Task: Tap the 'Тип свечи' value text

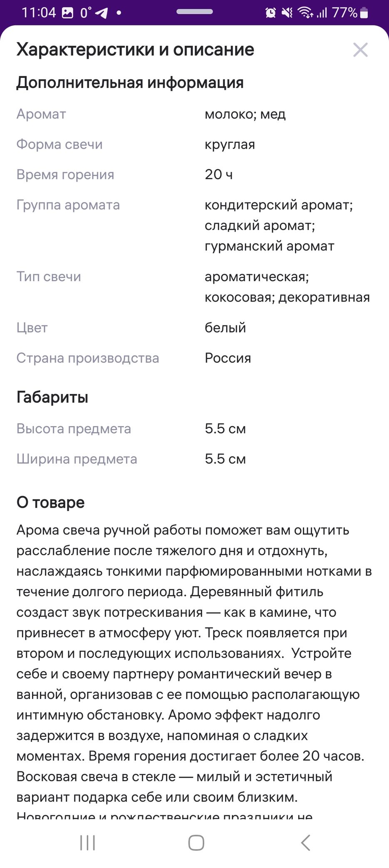Action: (287, 287)
